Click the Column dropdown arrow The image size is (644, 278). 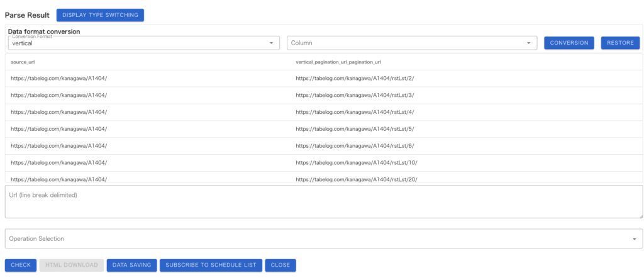pyautogui.click(x=528, y=43)
